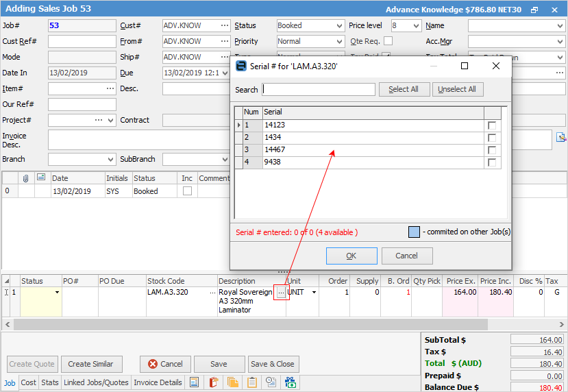Click the ellipsis button beside the Description cell
This screenshot has height=392, width=568.
[x=281, y=293]
